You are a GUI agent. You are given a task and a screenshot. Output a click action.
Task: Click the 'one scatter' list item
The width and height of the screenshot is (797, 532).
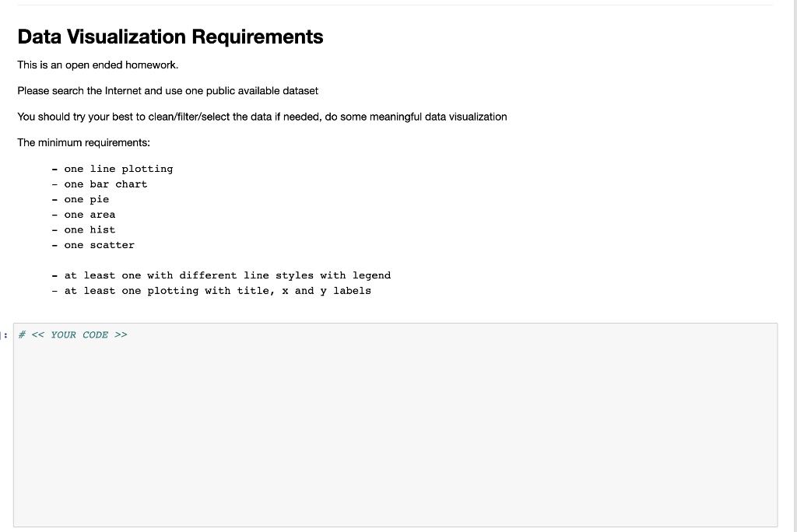point(99,244)
